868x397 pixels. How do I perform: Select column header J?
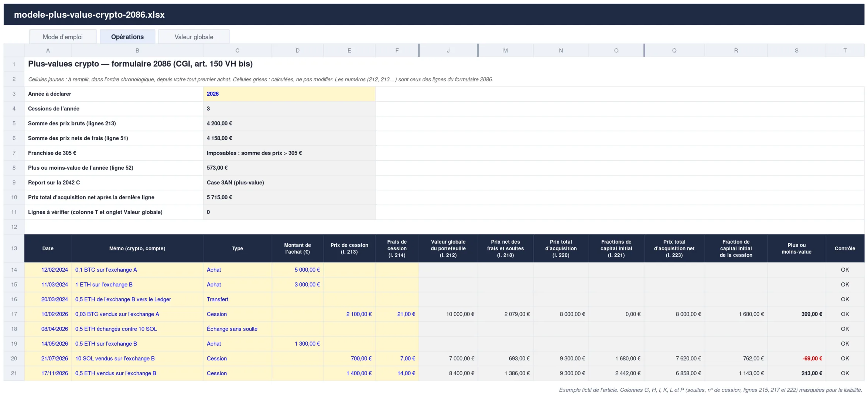click(448, 51)
